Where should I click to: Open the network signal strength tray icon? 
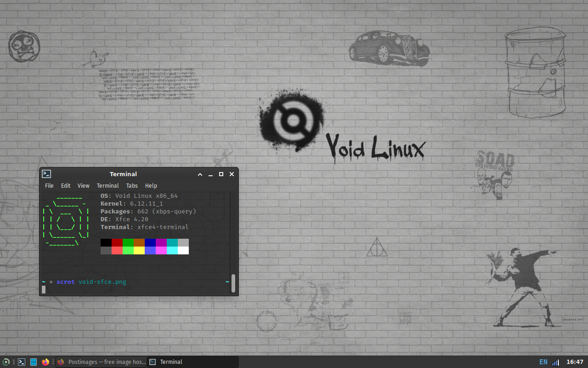point(555,362)
